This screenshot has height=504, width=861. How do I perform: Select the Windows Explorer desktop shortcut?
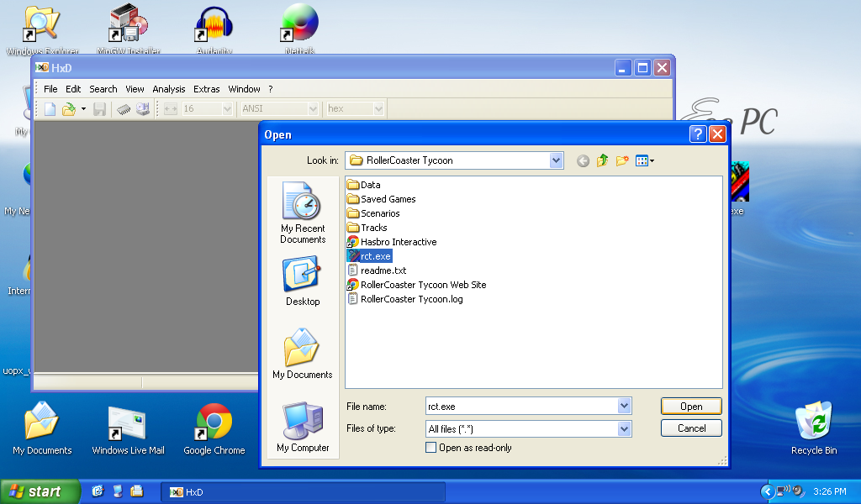coord(42,29)
